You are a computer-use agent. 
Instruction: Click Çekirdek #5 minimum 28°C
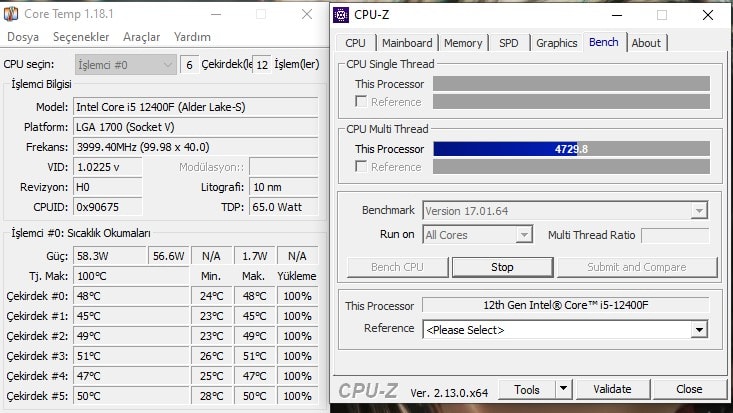(212, 396)
